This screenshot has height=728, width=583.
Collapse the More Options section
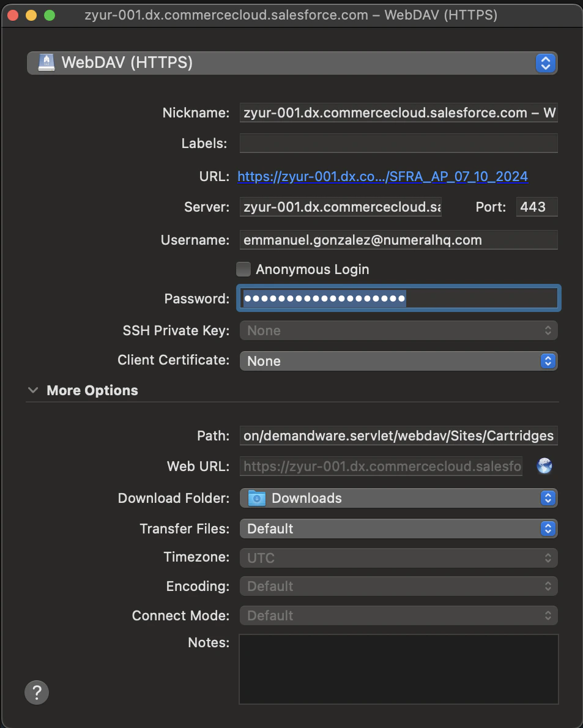[33, 390]
